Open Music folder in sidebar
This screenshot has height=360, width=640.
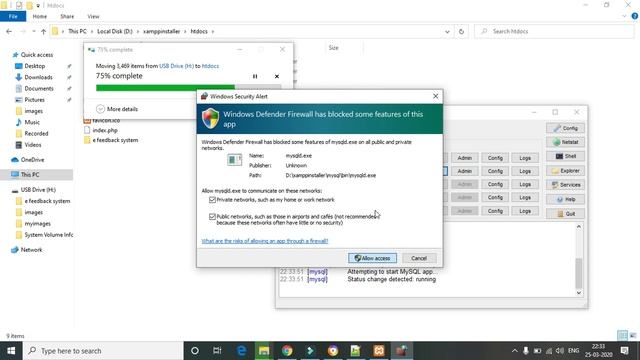coord(32,122)
